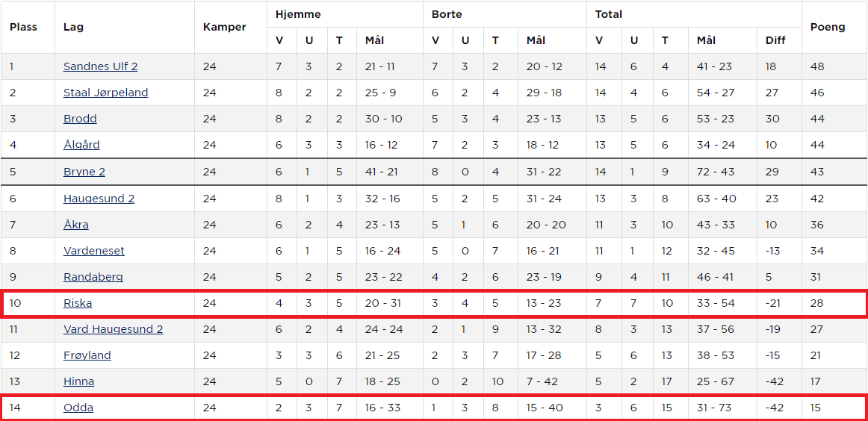
Task: Click the Odda team link
Action: click(x=78, y=408)
